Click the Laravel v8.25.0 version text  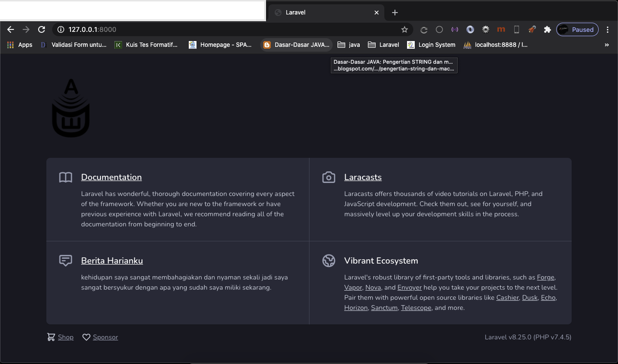[x=528, y=337]
